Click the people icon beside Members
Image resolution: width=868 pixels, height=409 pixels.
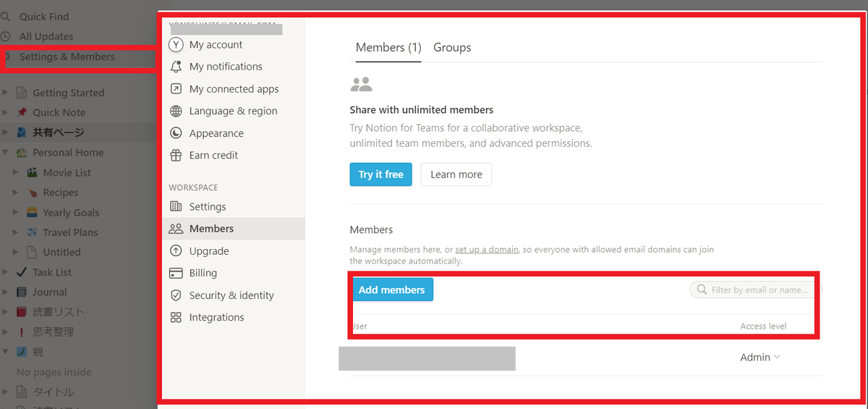(x=176, y=229)
